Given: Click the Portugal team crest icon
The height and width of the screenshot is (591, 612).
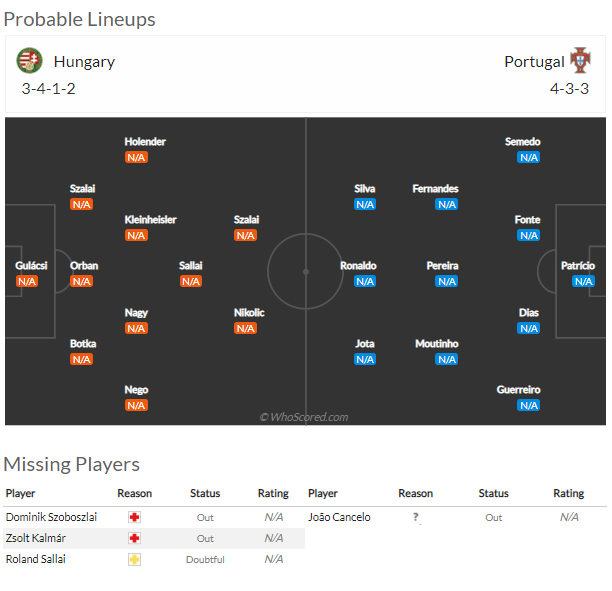Looking at the screenshot, I should [580, 60].
